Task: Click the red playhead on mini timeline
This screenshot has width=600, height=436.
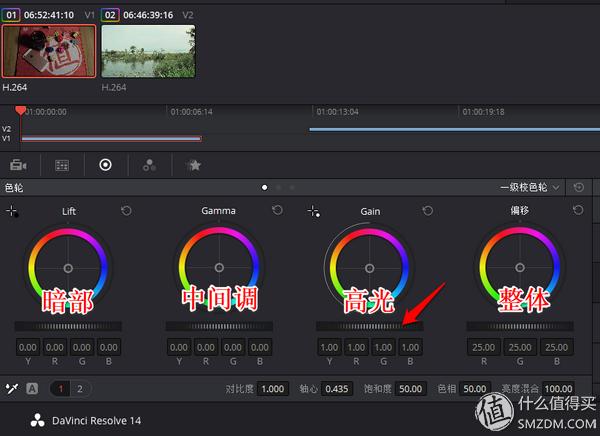Action: [x=20, y=111]
